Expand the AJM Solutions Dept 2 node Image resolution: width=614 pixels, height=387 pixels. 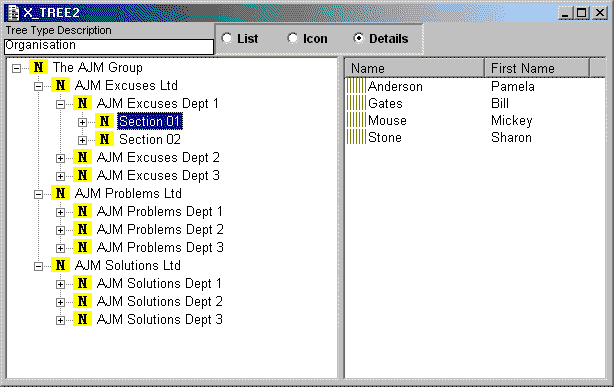tap(60, 303)
